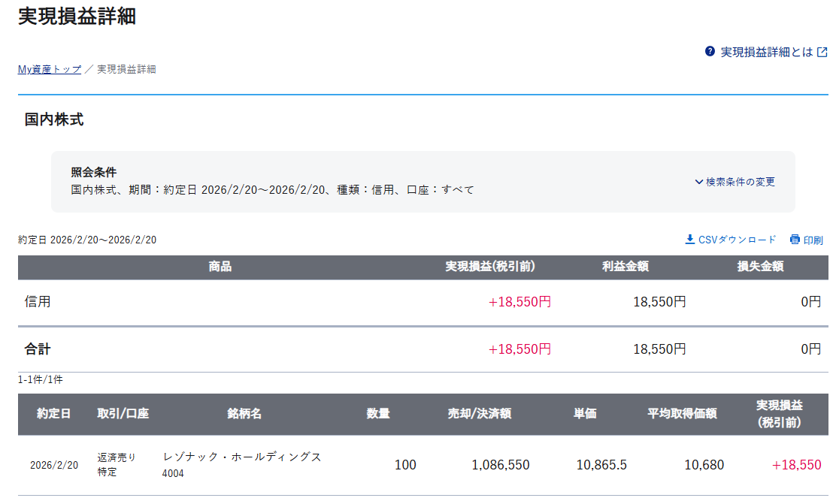The width and height of the screenshot is (839, 504).
Task: Download data with CSVダウンロード
Action: coord(737,240)
